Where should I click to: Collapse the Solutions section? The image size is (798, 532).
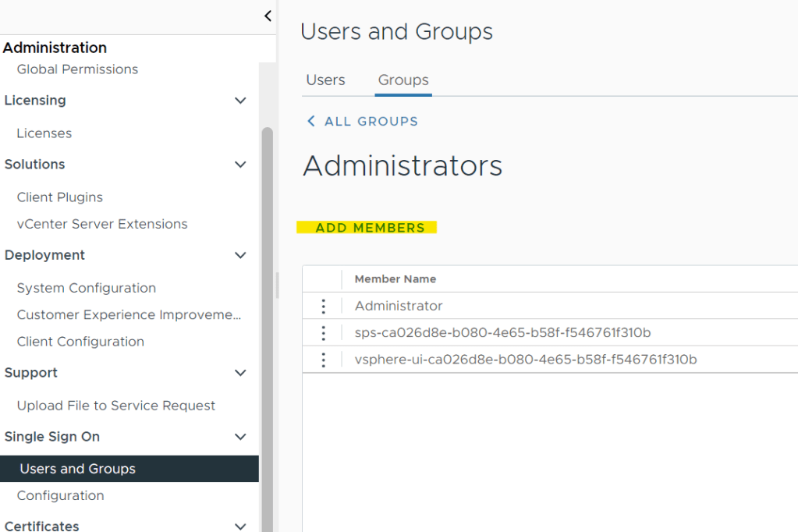pos(240,165)
